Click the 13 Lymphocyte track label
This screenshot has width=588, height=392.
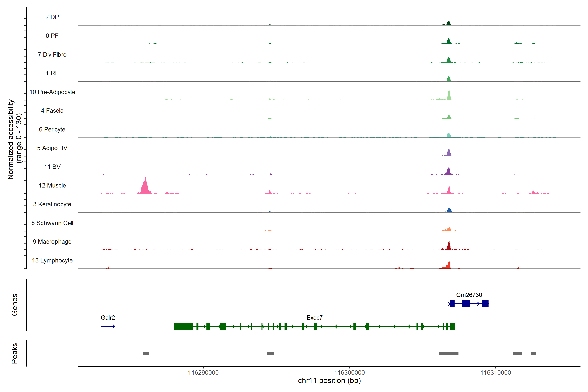pyautogui.click(x=52, y=260)
